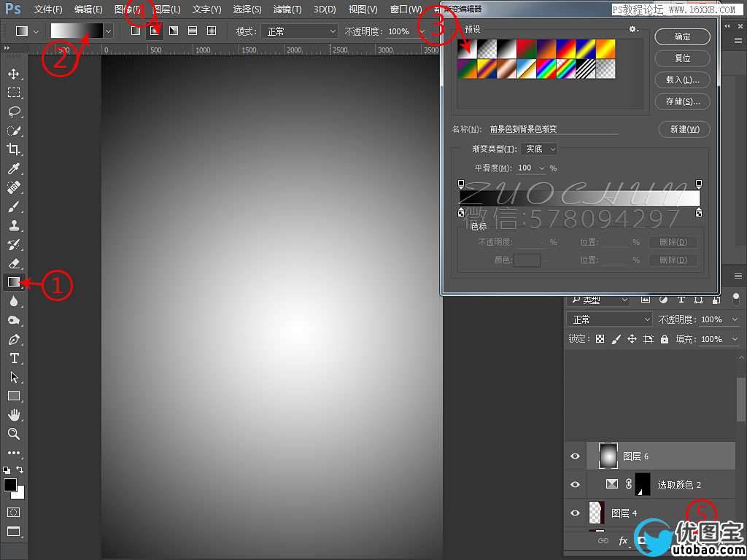
Task: Click the 确定 button
Action: 682,36
